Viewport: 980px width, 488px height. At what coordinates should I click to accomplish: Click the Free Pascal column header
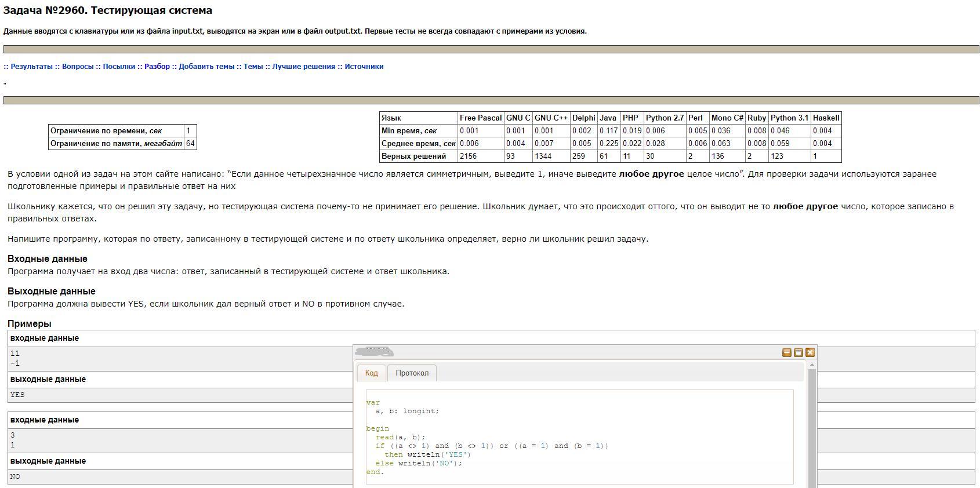(480, 118)
